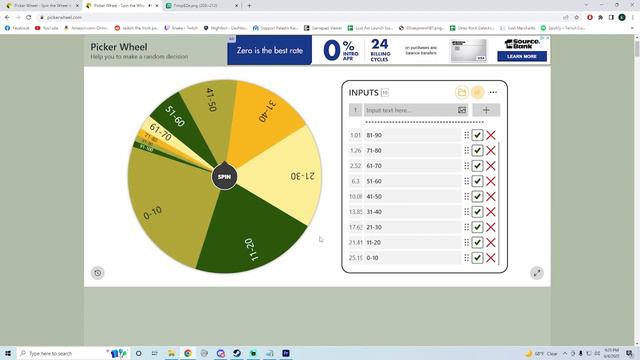640x360 pixels.
Task: Add an image input via picture icon
Action: pyautogui.click(x=462, y=110)
